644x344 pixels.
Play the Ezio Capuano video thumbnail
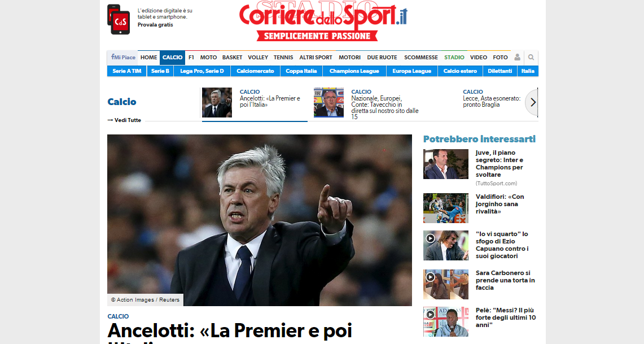(x=446, y=245)
